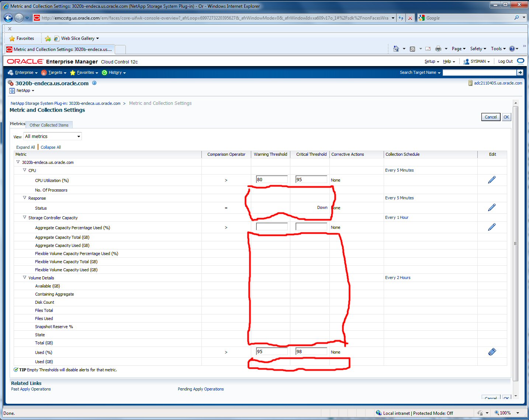
Task: Click the Search Target Name input box
Action: [479, 73]
